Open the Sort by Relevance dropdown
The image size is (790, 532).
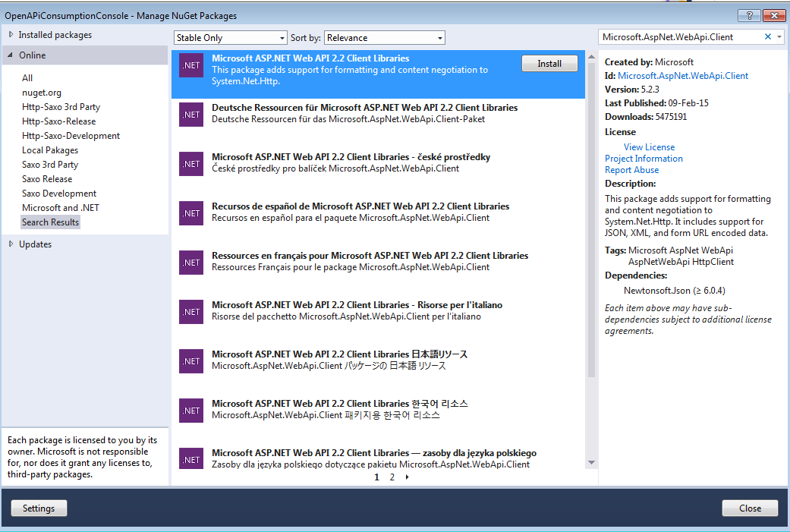click(384, 38)
